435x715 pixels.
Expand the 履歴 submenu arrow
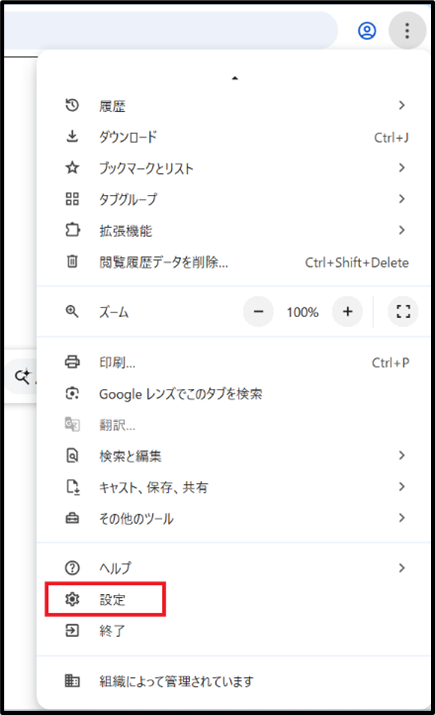[x=402, y=105]
